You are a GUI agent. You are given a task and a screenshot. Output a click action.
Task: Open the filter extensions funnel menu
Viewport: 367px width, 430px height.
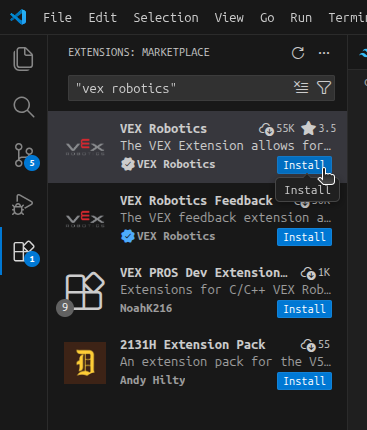[324, 88]
